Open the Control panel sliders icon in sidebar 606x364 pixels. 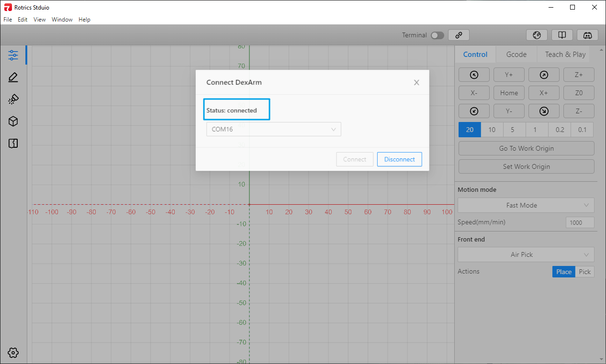[x=13, y=55]
